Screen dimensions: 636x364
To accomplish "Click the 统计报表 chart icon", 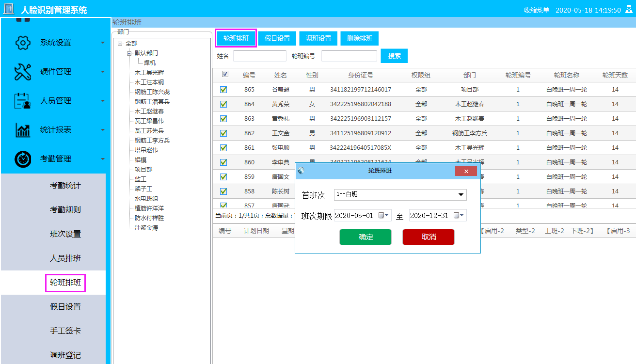I will 23,130.
